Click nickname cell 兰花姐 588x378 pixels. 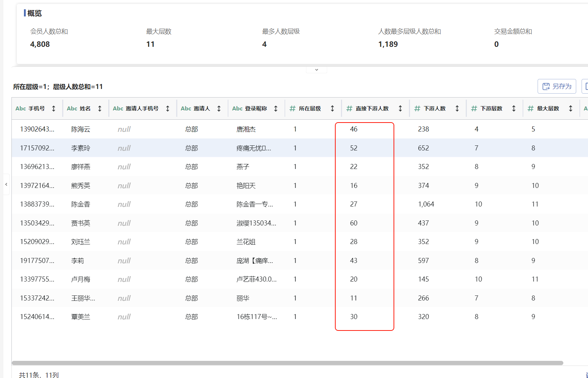246,242
